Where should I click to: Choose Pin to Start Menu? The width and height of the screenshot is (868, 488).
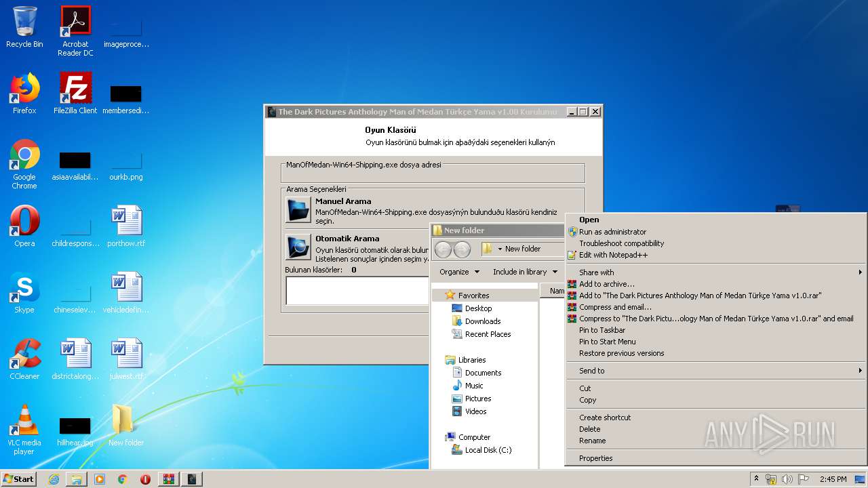coord(715,342)
